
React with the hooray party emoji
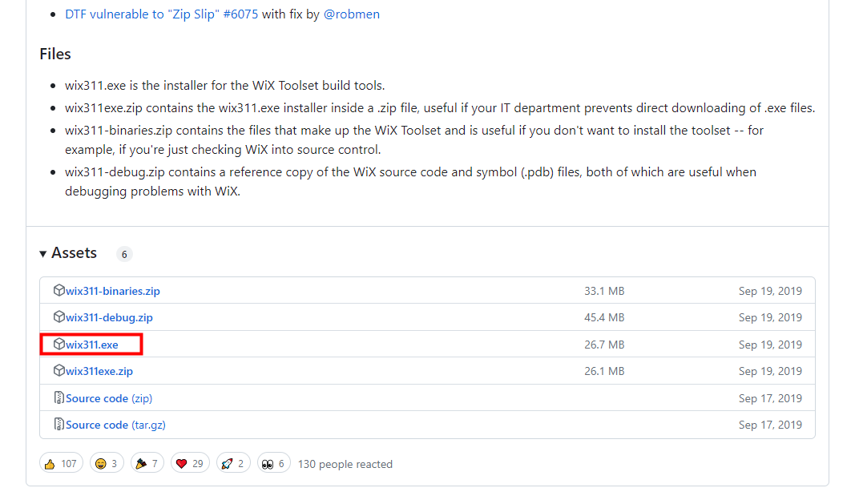pos(147,464)
